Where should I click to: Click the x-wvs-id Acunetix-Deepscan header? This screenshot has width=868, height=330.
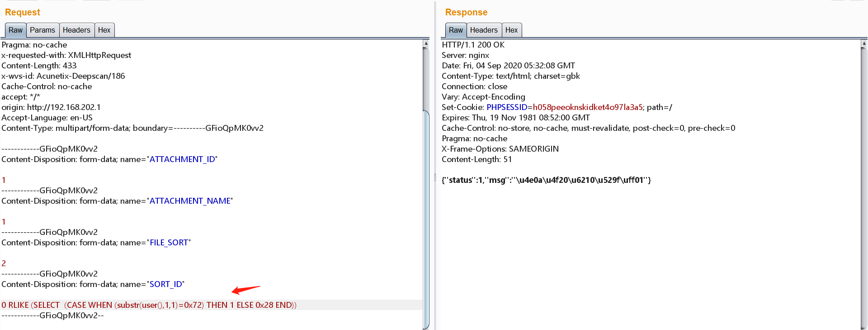click(x=63, y=76)
